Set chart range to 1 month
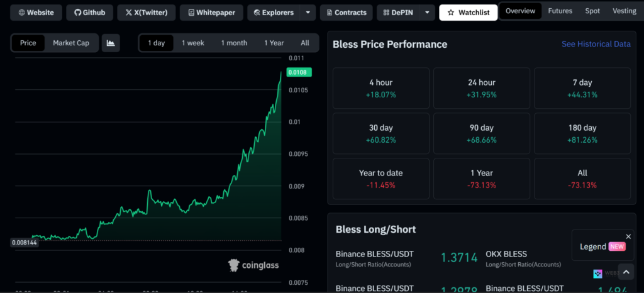644x293 pixels. click(x=234, y=43)
